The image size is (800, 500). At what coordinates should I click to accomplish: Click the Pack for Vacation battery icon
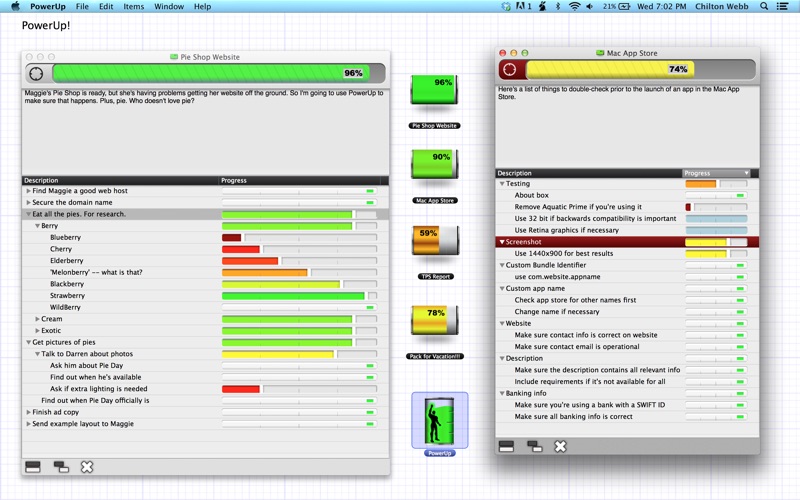[434, 320]
